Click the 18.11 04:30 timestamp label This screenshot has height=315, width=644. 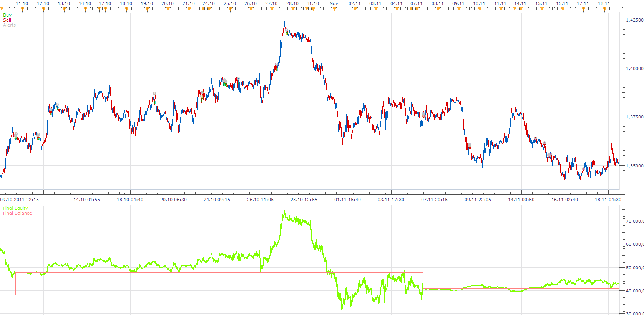tap(608, 200)
